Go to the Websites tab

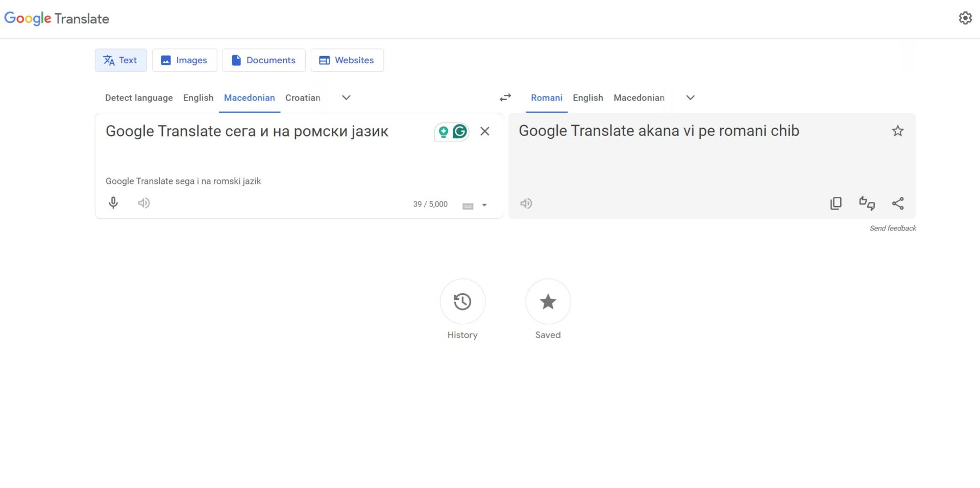347,60
